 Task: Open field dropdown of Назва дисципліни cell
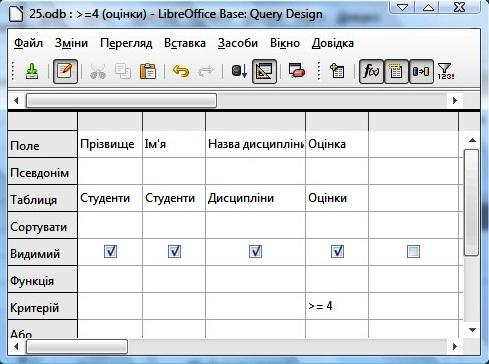[x=255, y=144]
